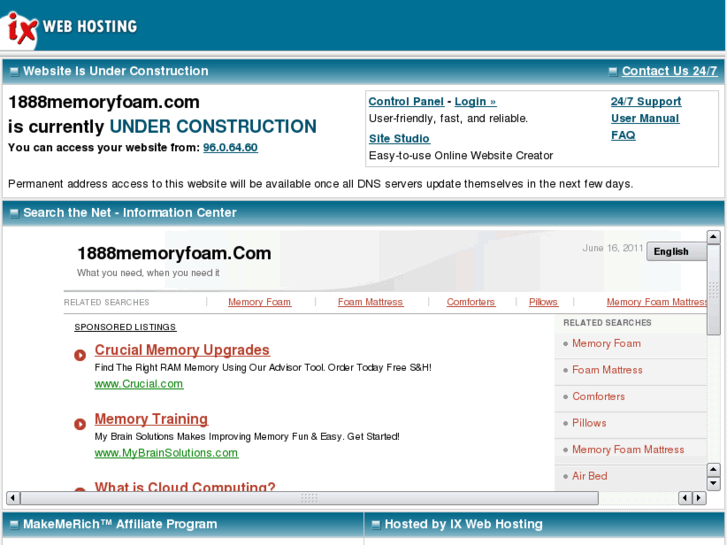Screen dimensions: 727x545
Task: Open the English language dropdown
Action: [x=676, y=251]
